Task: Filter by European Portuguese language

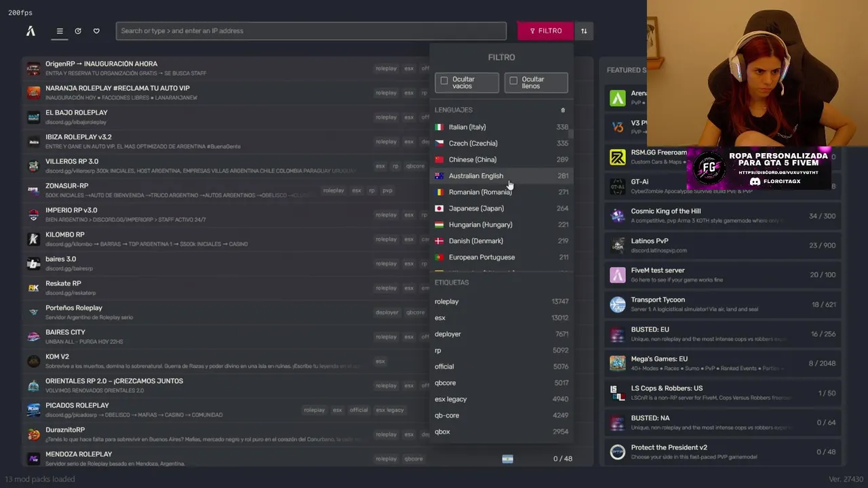Action: coord(502,257)
